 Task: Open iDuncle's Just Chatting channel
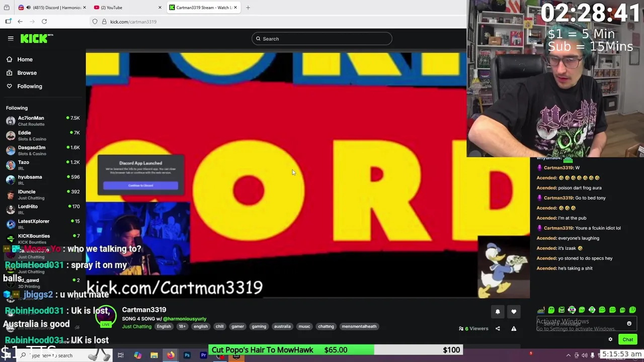coord(43,195)
